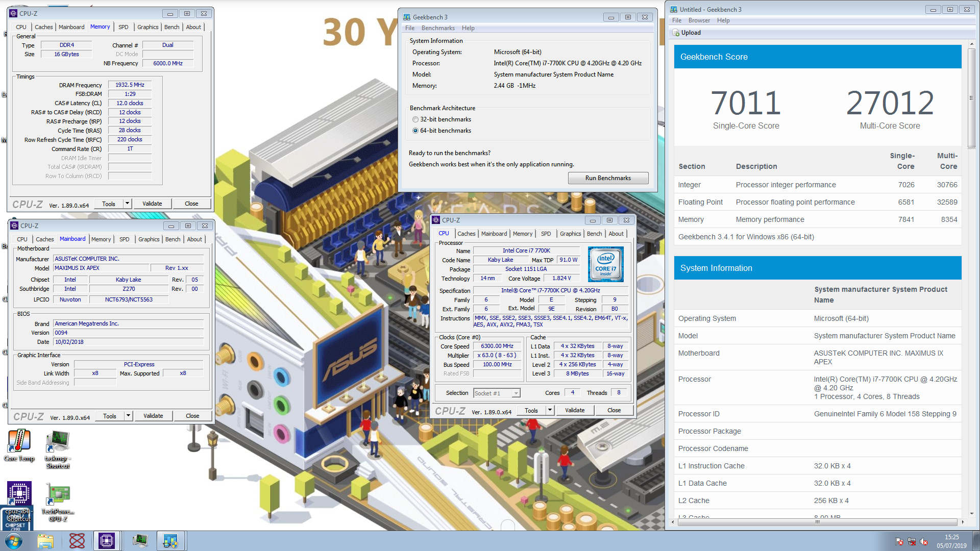Click the red atom-shaped taskbar icon
Screen dimensions: 980x551
[x=77, y=541]
